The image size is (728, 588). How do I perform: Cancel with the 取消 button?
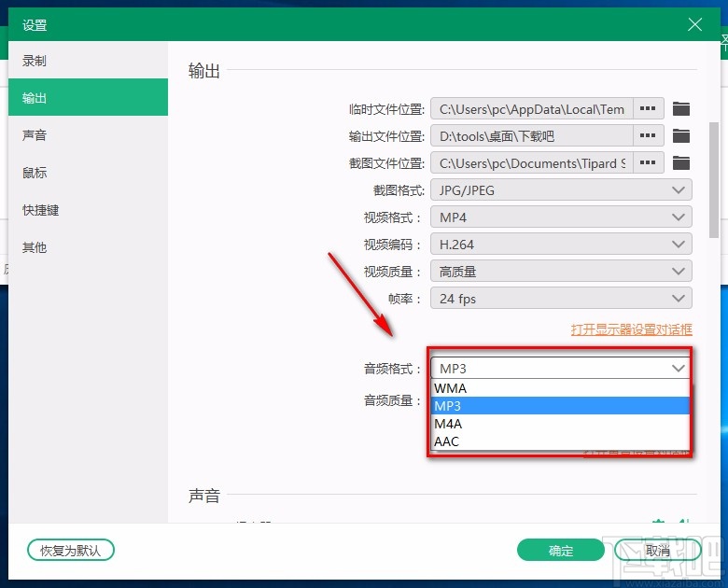pyautogui.click(x=657, y=551)
